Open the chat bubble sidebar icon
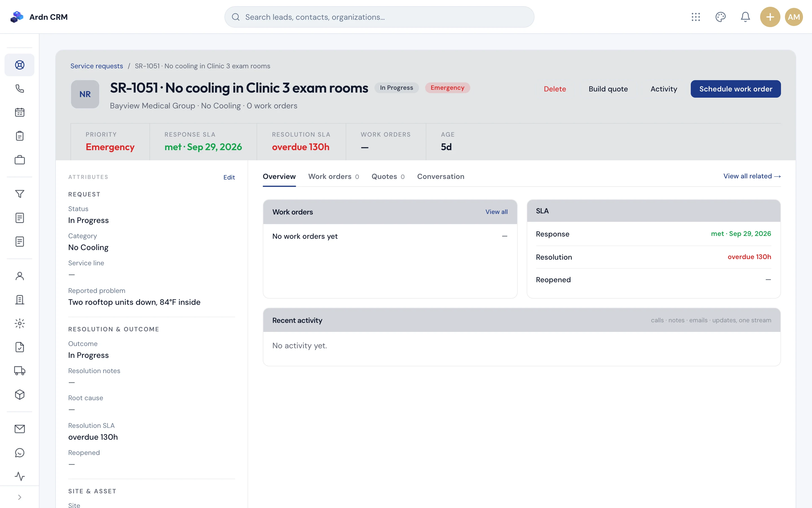Screen dimensions: 812x508 19,453
